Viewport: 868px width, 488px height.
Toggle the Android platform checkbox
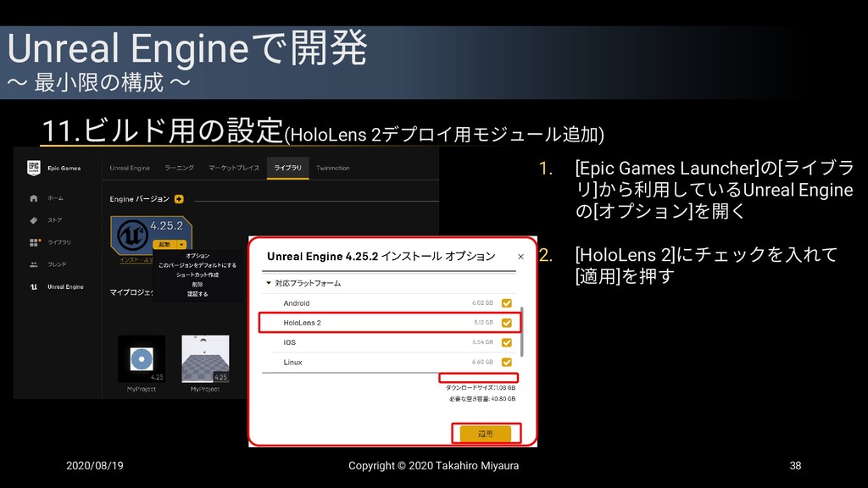[507, 303]
